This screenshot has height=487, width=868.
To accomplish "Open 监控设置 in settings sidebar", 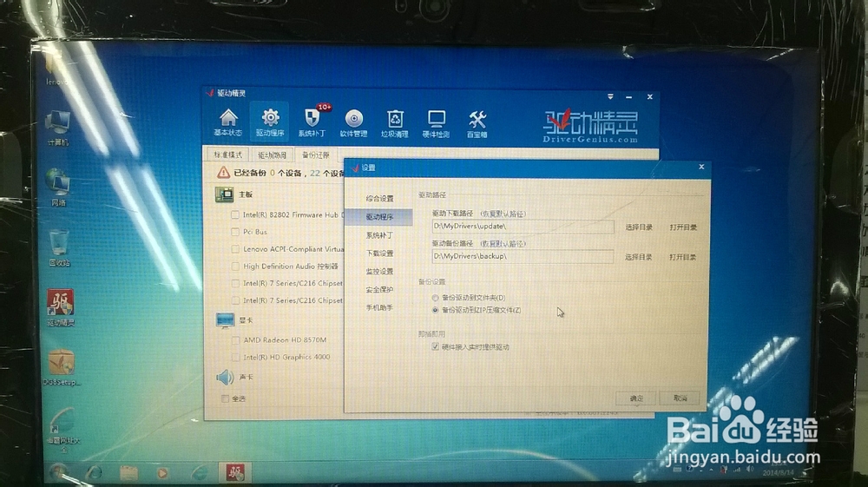I will click(x=379, y=272).
